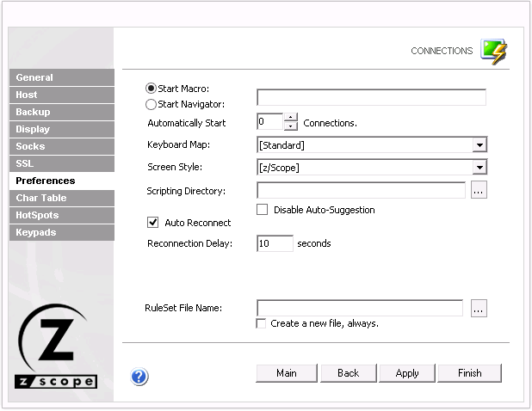Click the Apply button
This screenshot has width=532, height=411.
pos(407,373)
